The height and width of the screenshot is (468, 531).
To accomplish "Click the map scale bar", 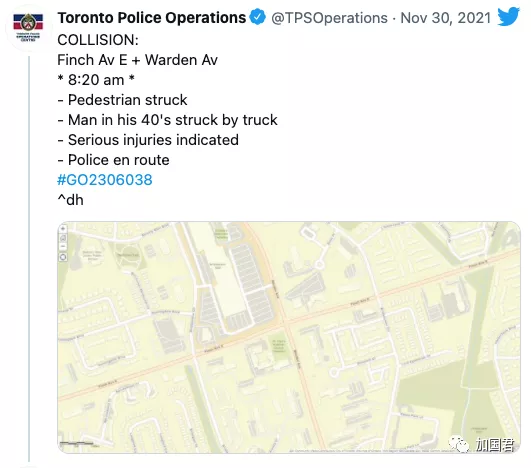I will (x=77, y=443).
